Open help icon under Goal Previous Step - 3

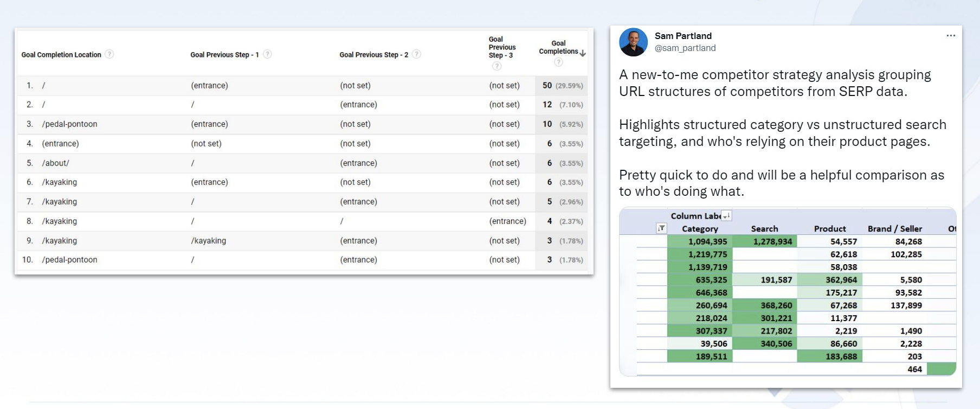click(x=497, y=66)
